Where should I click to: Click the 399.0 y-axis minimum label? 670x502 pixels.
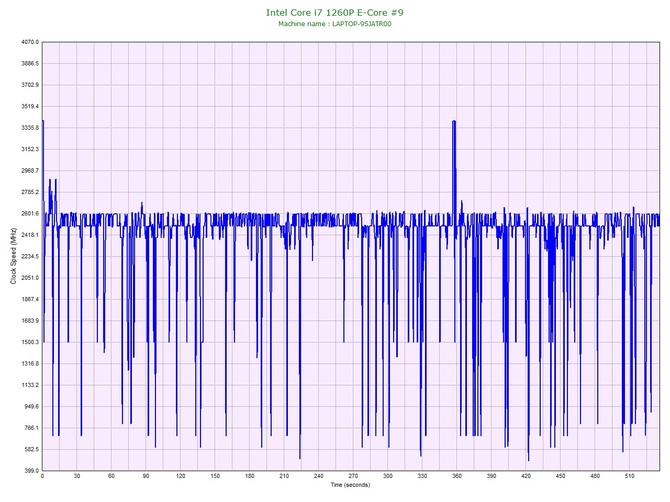tap(31, 471)
